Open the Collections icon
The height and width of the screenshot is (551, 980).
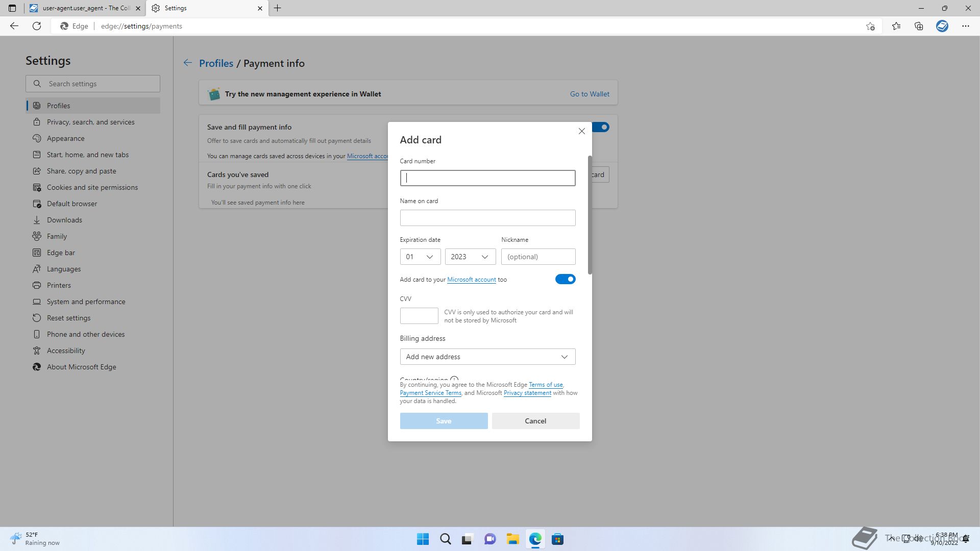click(919, 26)
